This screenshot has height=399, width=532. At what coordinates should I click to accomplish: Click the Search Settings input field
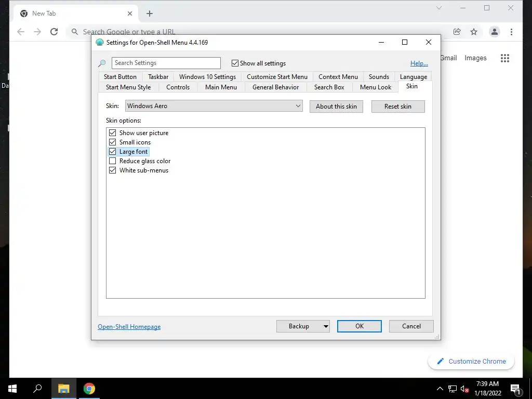(x=166, y=63)
